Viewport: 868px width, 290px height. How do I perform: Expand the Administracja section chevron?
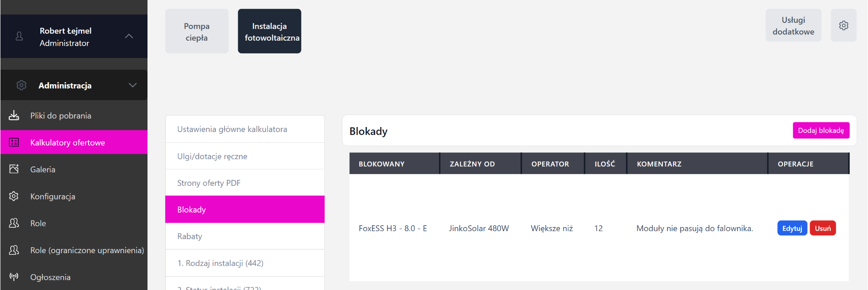133,85
